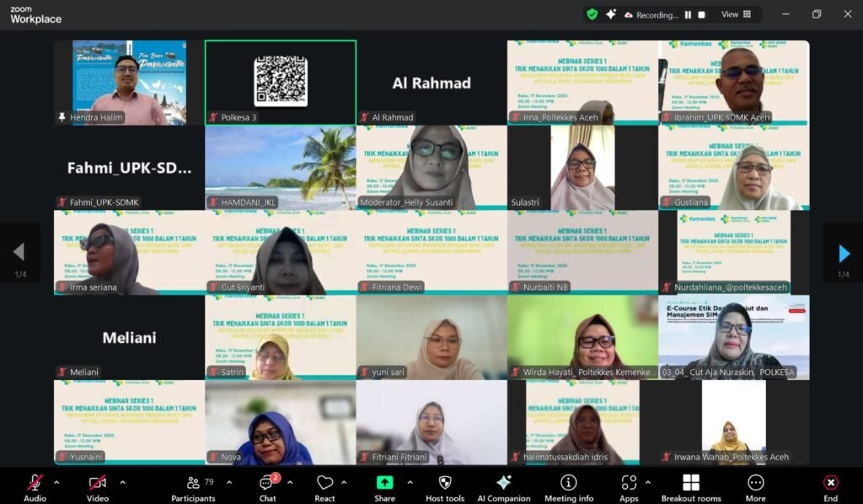The width and height of the screenshot is (863, 504).
Task: Go to next gallery page with right arrow
Action: click(844, 253)
